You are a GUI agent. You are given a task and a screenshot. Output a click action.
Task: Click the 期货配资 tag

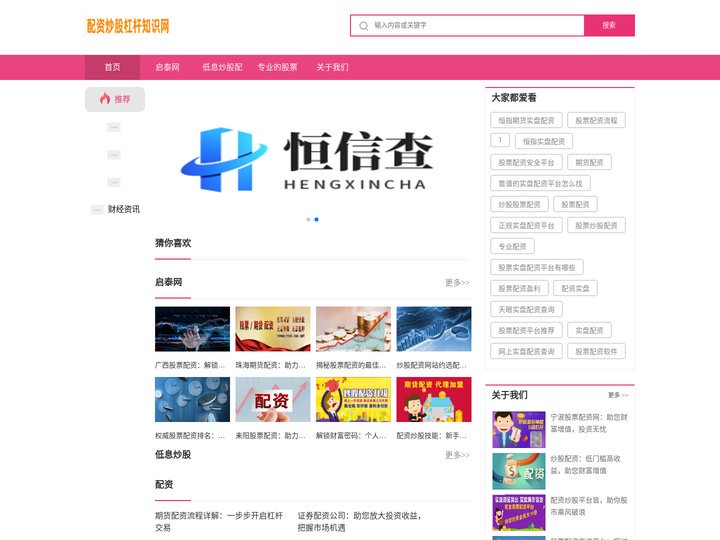[590, 163]
